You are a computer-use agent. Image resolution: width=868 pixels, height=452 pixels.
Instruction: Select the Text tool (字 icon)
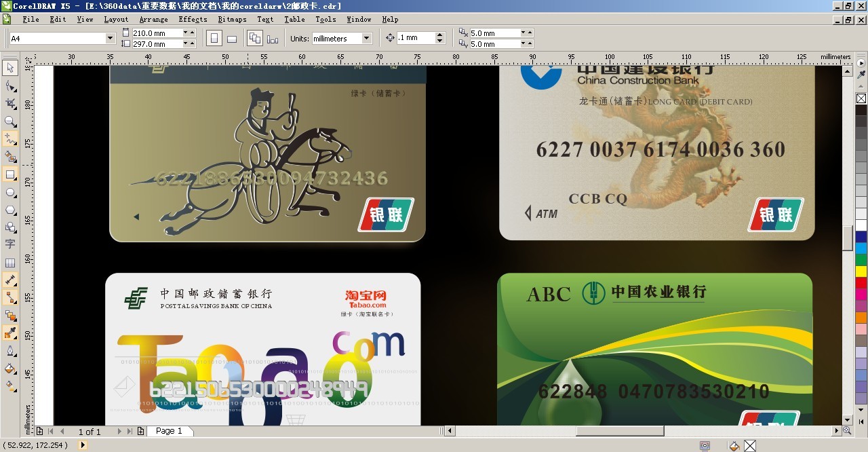(x=10, y=244)
